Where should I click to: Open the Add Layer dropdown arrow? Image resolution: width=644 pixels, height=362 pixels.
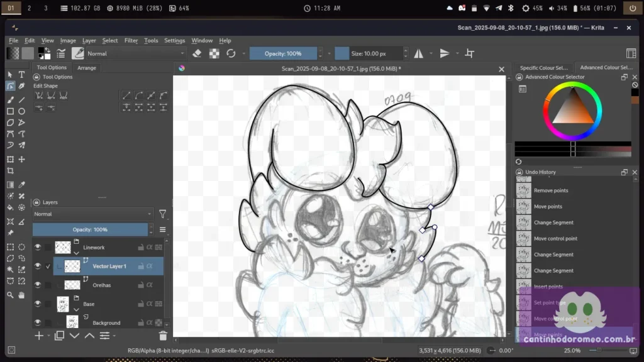coord(49,336)
